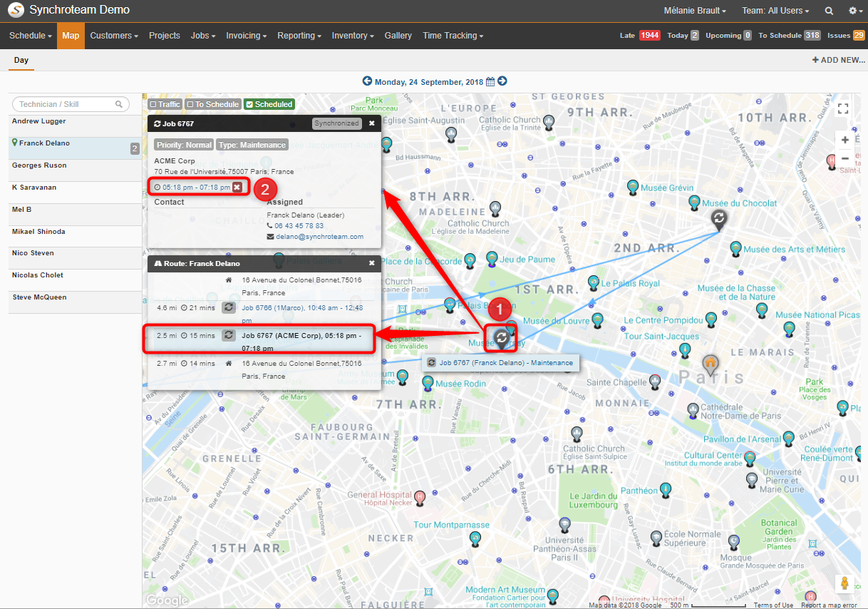Uncheck the Scheduled checkbox
The width and height of the screenshot is (868, 609).
pos(269,104)
